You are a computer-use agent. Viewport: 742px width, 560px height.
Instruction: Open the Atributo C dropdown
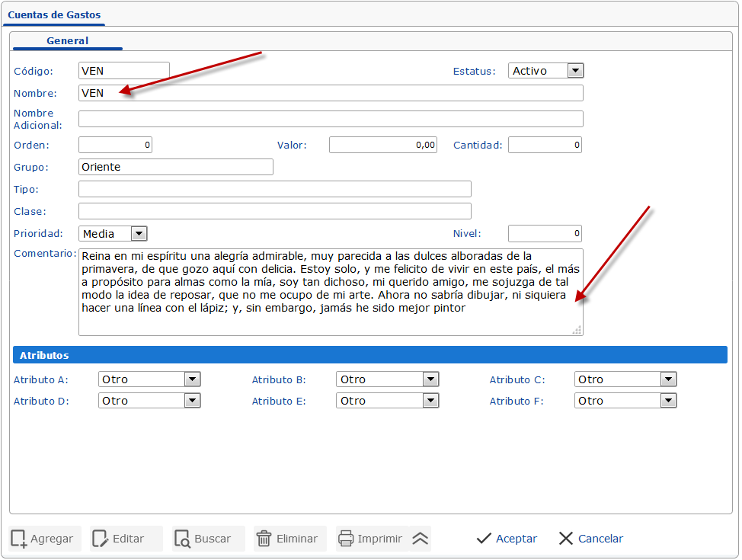click(669, 379)
